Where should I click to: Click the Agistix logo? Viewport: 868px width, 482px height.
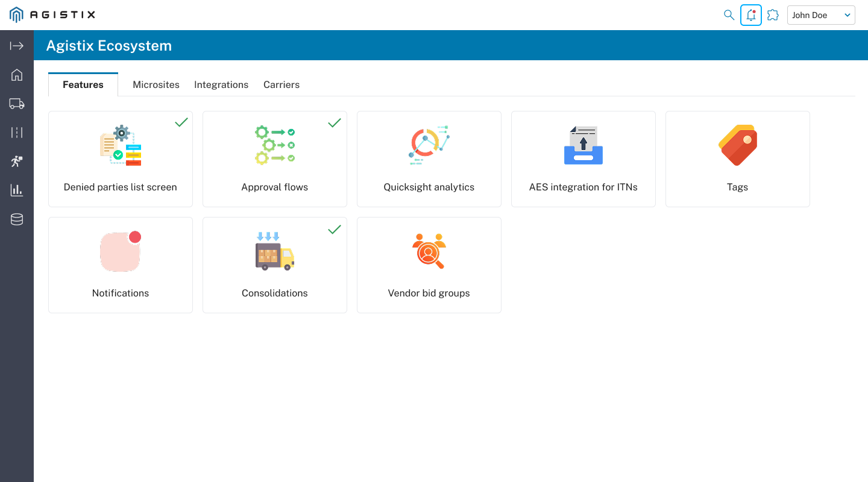point(52,15)
